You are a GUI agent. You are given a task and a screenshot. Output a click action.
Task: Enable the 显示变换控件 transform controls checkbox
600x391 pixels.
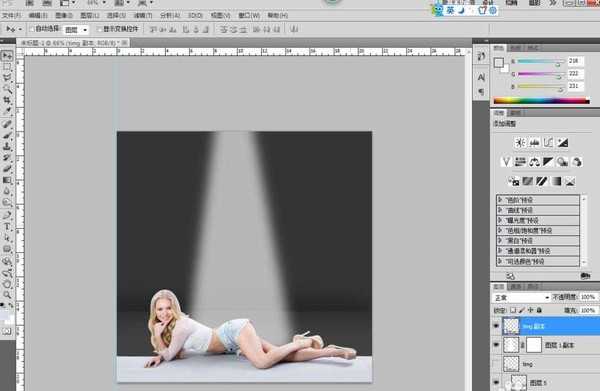(99, 29)
